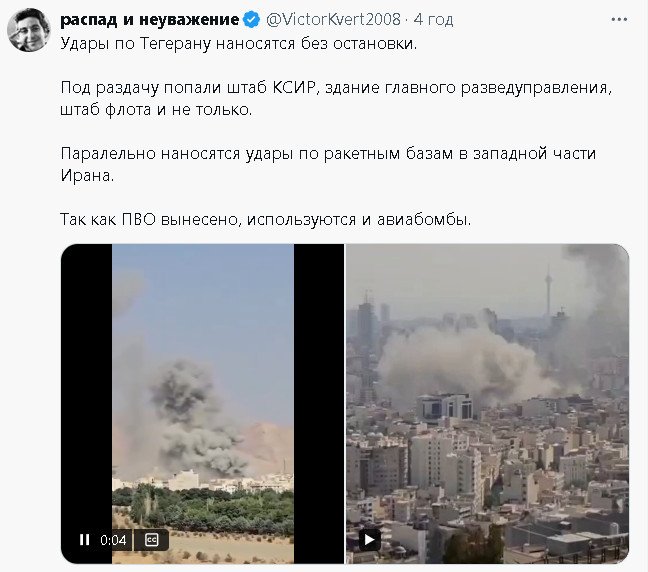Screen dimensions: 648x572
Task: Pause the playing left video
Action: pyautogui.click(x=85, y=539)
